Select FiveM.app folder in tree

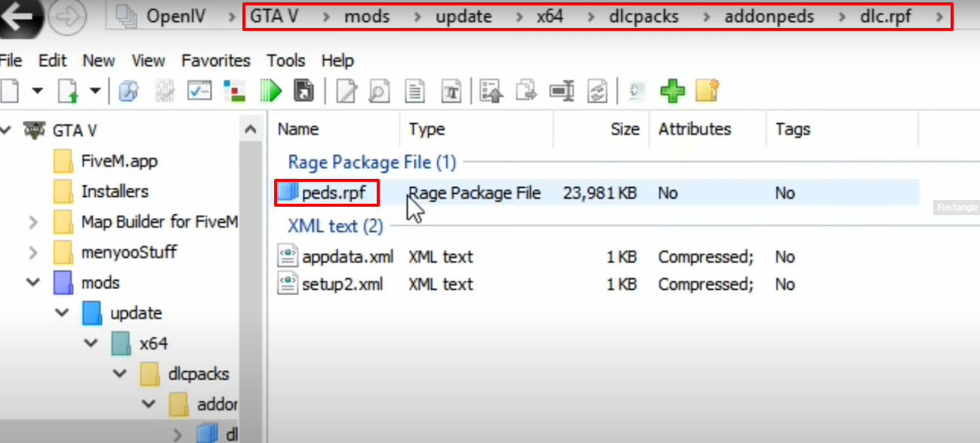[119, 161]
